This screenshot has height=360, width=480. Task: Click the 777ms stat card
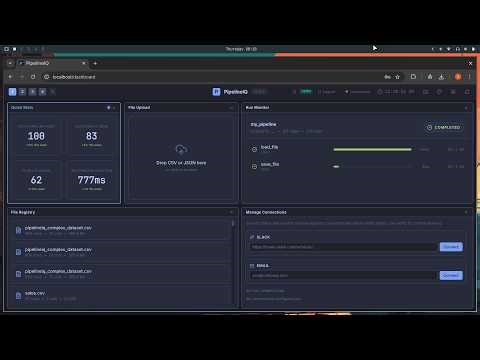tap(92, 180)
